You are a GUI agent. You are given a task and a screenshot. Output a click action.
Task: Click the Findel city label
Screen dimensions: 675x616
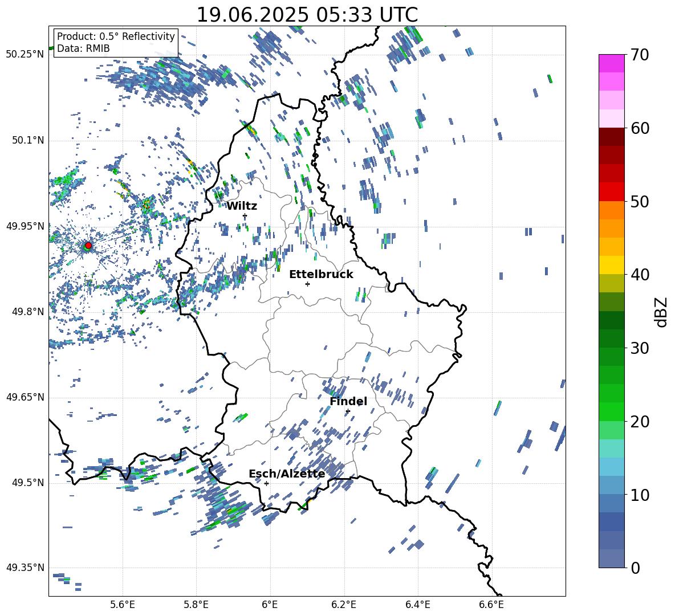[348, 401]
